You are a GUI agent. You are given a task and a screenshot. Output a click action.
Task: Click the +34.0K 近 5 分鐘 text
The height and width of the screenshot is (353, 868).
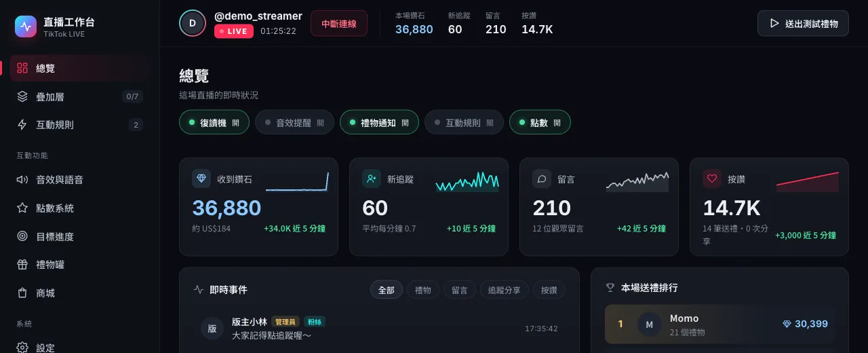pyautogui.click(x=294, y=229)
